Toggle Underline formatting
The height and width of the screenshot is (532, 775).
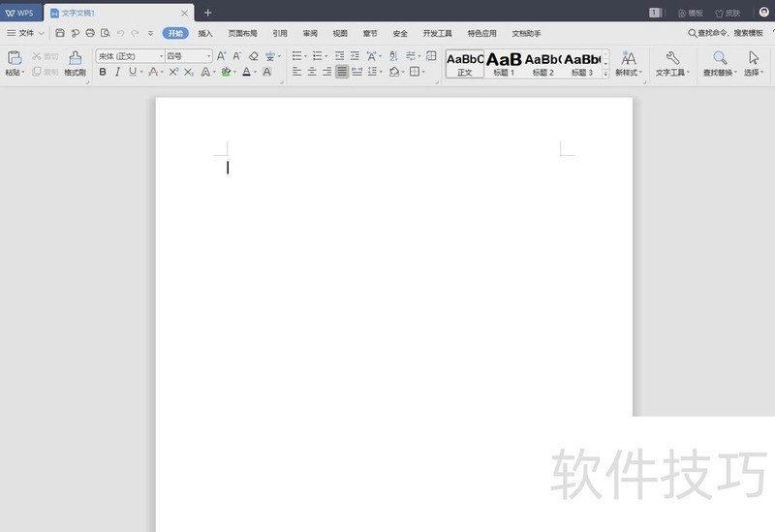click(133, 72)
